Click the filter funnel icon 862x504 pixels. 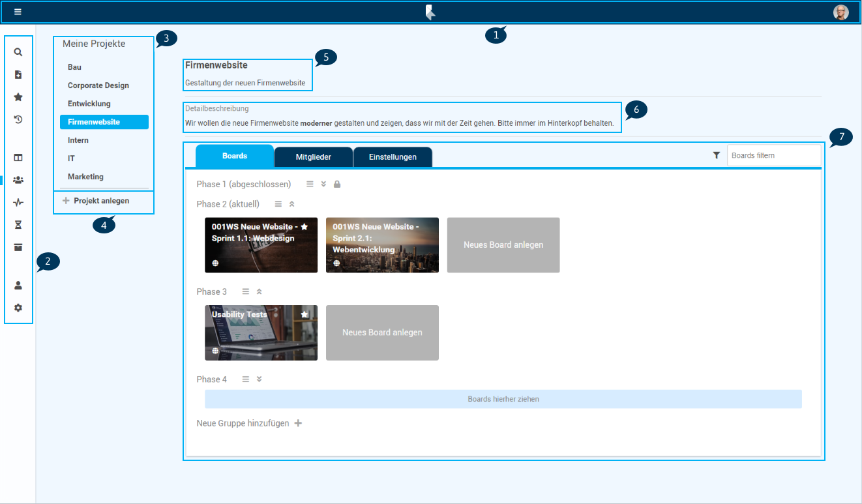point(717,155)
